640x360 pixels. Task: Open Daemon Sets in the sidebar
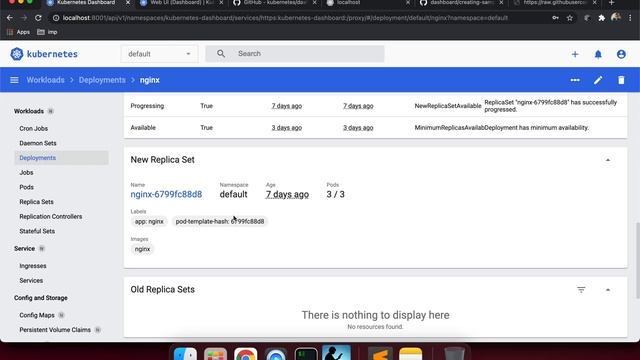pyautogui.click(x=38, y=143)
